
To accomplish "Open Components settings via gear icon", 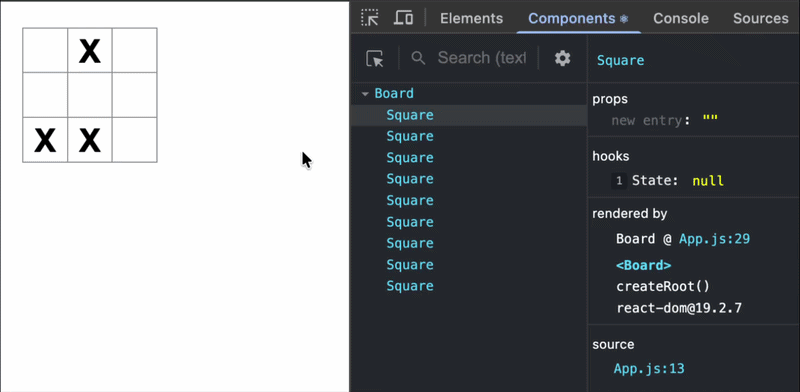I will point(562,58).
